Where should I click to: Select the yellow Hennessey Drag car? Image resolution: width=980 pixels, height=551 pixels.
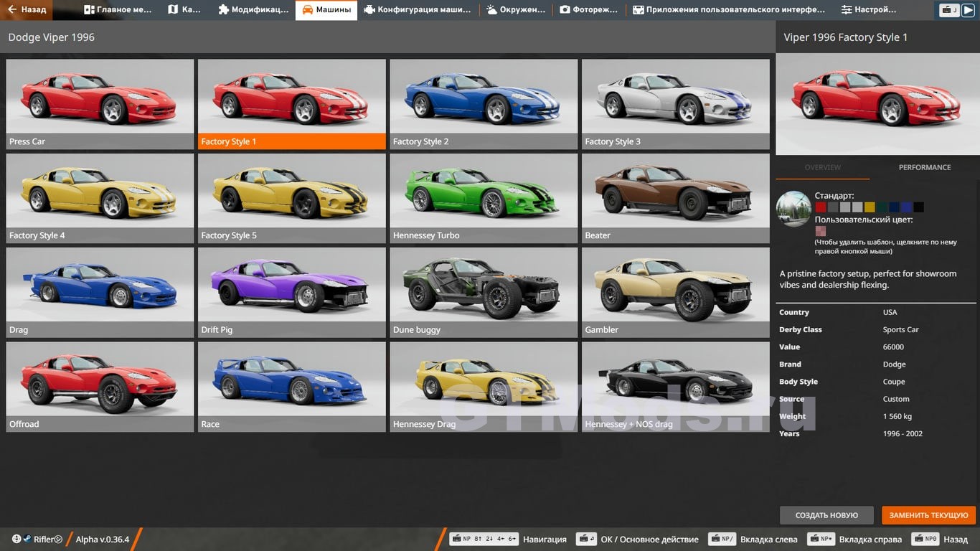click(484, 387)
